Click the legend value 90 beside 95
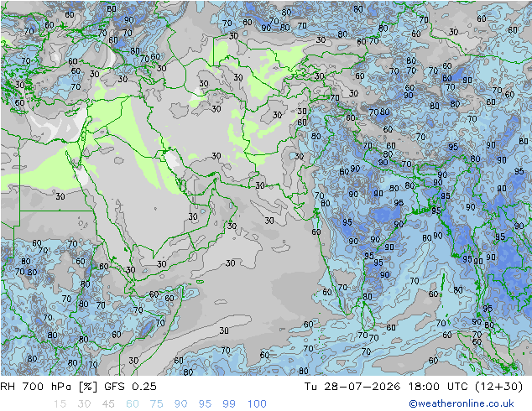Screen dimensions: 532x411 (x=181, y=404)
